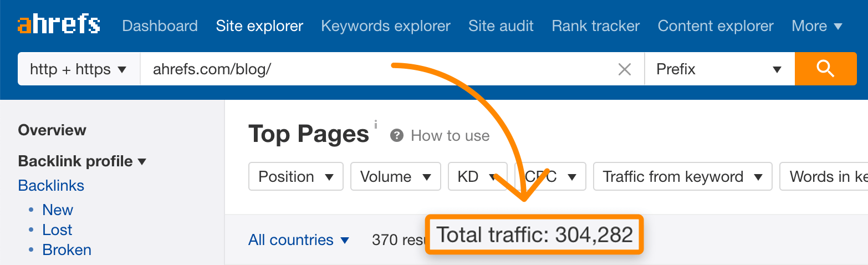Open Keywords explorer
The width and height of the screenshot is (868, 265).
pos(386,26)
